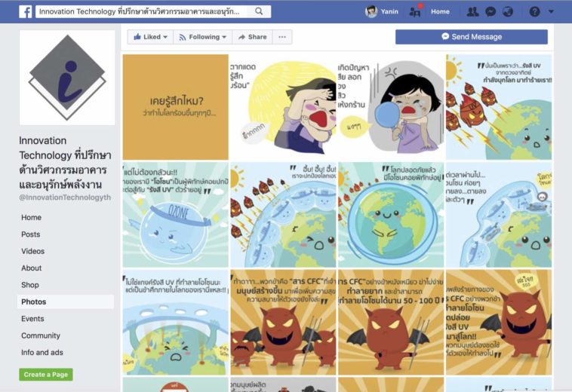The image size is (572, 392).
Task: Expand the account menu arrow
Action: (551, 11)
